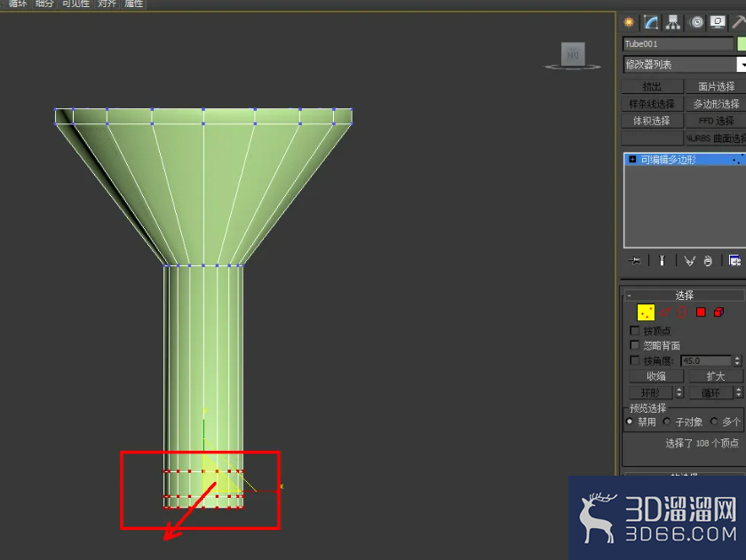
Task: Open the 属性 menu tab
Action: pos(134,4)
